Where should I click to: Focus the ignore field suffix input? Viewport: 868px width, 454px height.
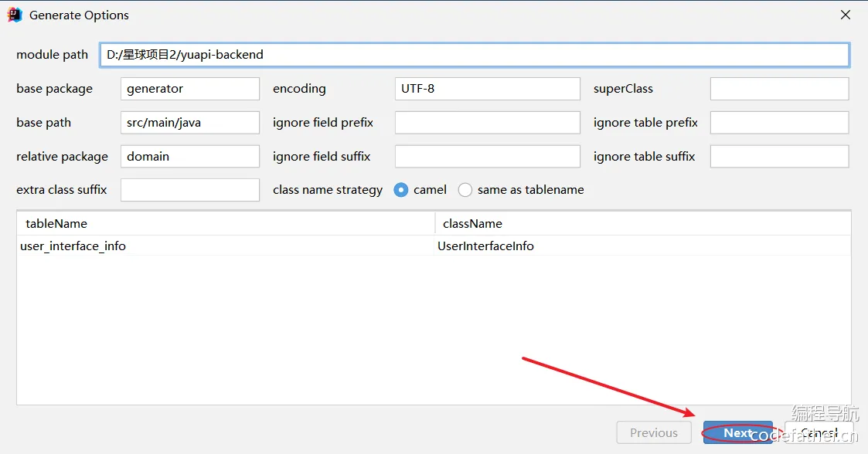487,156
